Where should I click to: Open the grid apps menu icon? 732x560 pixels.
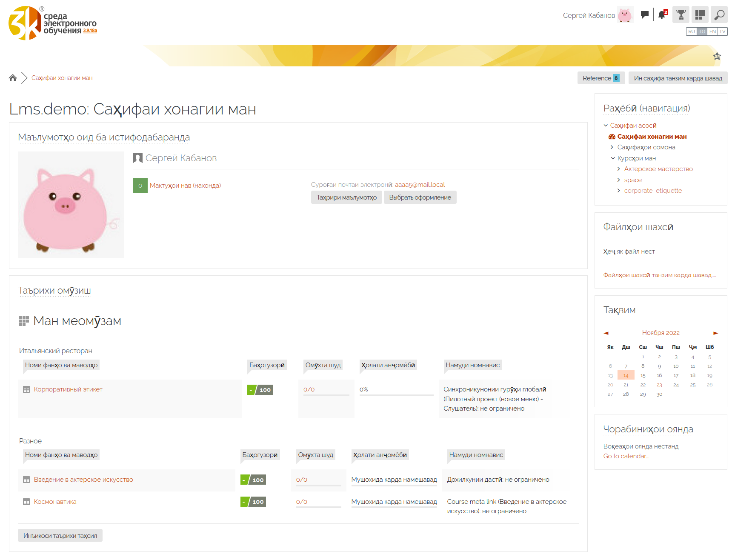[x=700, y=15]
